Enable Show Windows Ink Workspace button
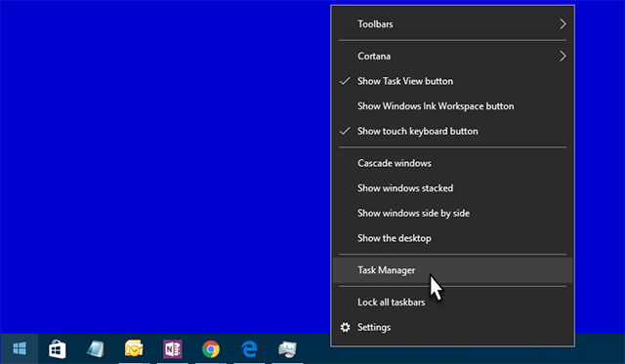 click(452, 106)
